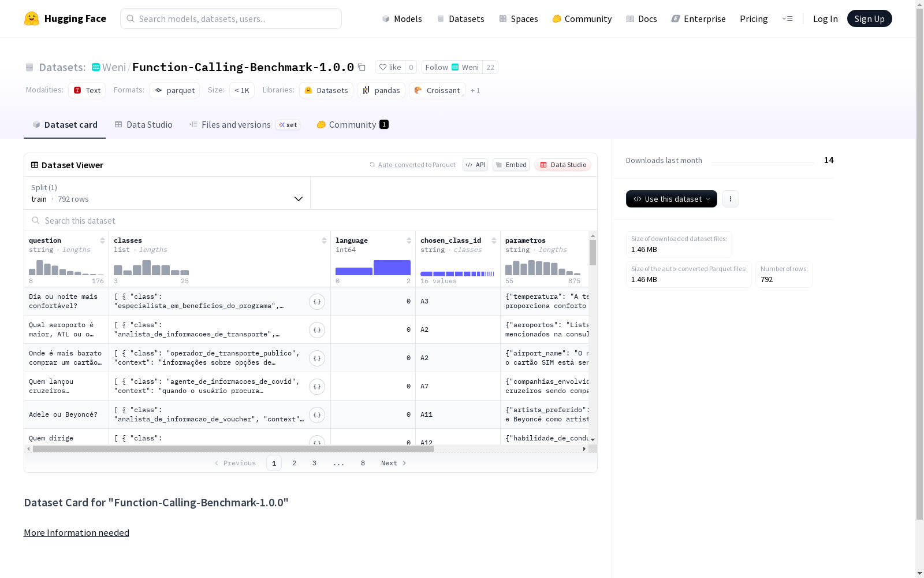Click the like count 0
924x578 pixels.
point(411,67)
